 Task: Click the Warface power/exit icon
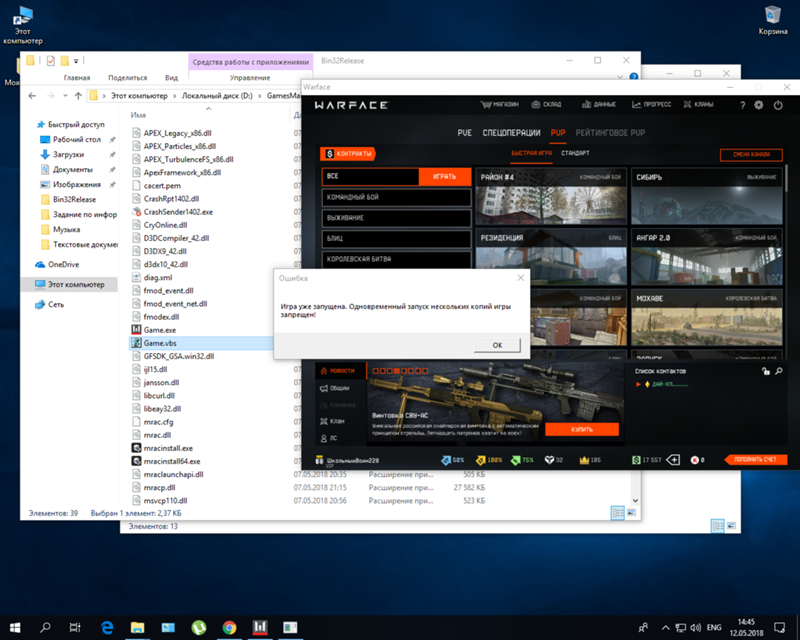778,105
